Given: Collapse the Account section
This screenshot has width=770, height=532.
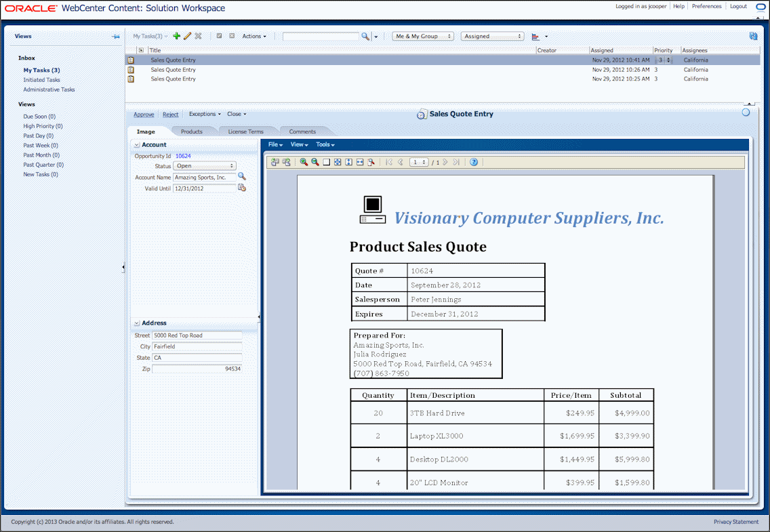Looking at the screenshot, I should pyautogui.click(x=137, y=145).
